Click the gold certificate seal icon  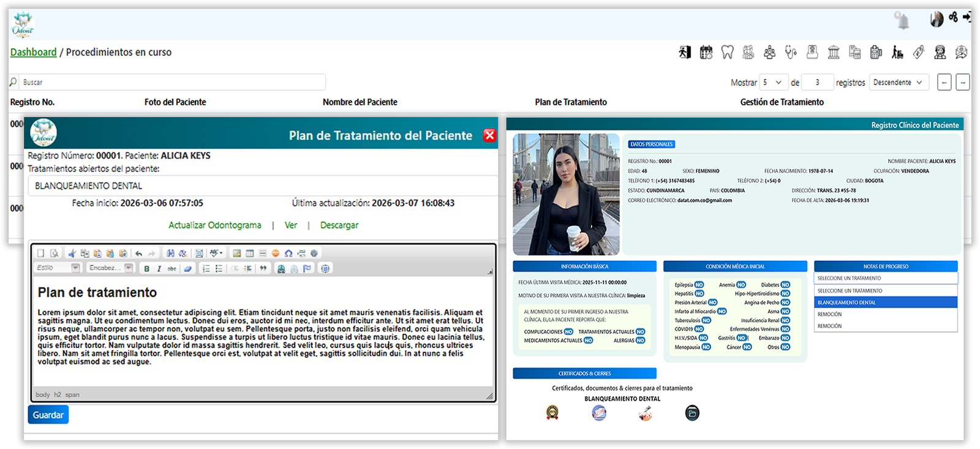552,413
